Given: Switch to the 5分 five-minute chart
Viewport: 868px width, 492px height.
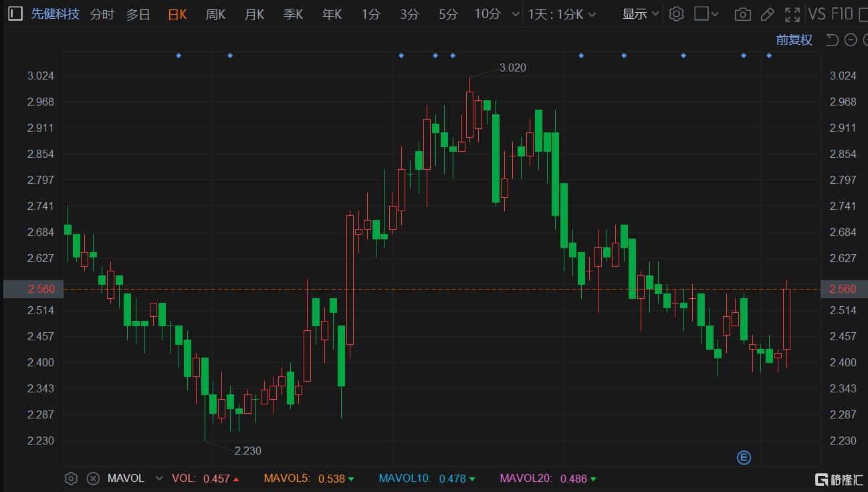Looking at the screenshot, I should 448,14.
